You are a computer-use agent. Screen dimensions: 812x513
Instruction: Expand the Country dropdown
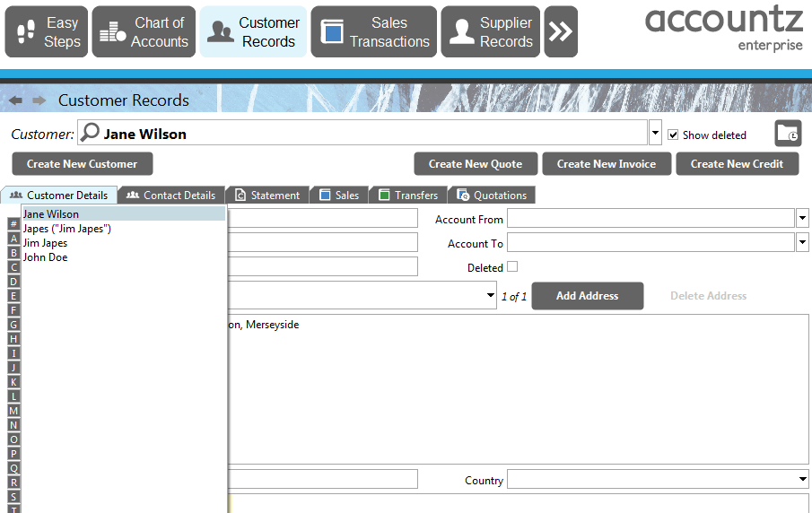pos(802,479)
